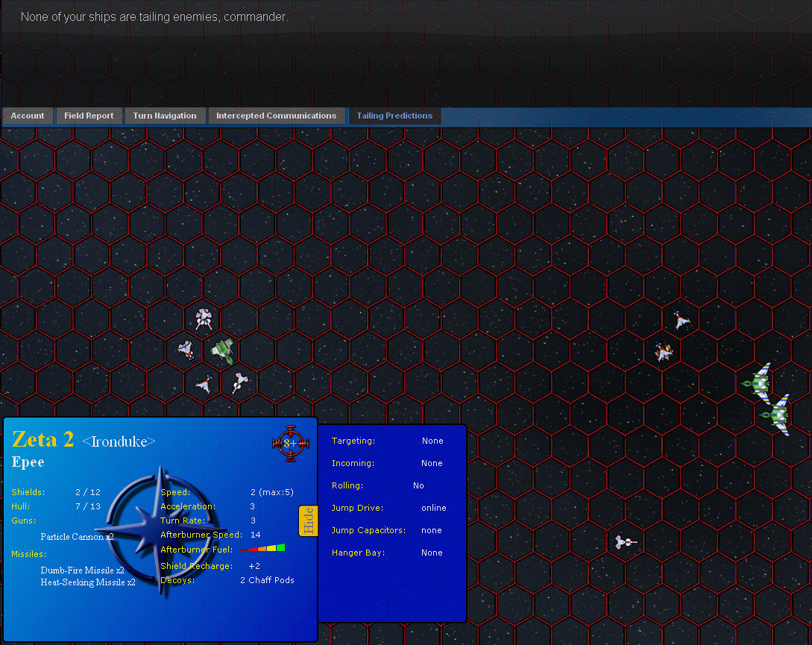The image size is (812, 645).
Task: Select the fighter directly left of the green ship
Action: coord(186,349)
